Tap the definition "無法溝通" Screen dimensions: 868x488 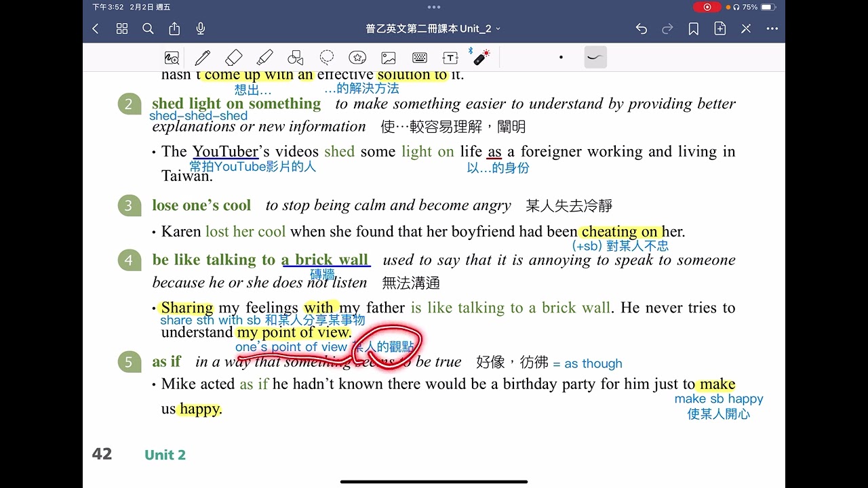pyautogui.click(x=411, y=283)
